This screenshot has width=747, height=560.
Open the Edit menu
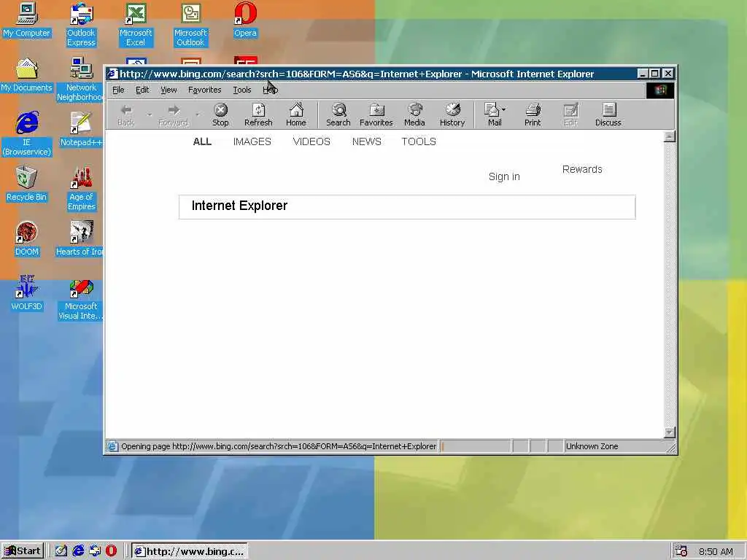click(x=142, y=90)
